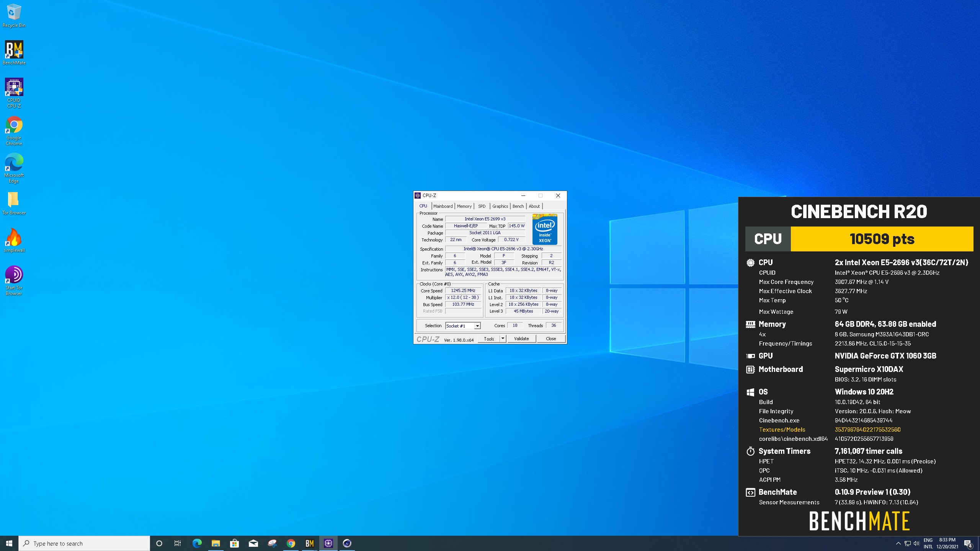Switch to CPU-Z in the taskbar
980x551 pixels.
click(328, 543)
